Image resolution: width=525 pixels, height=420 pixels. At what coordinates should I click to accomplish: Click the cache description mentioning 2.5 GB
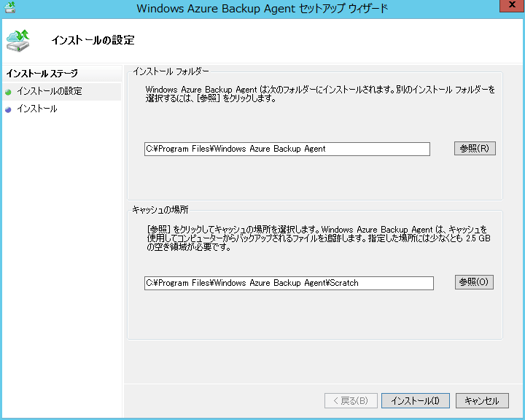[319, 238]
